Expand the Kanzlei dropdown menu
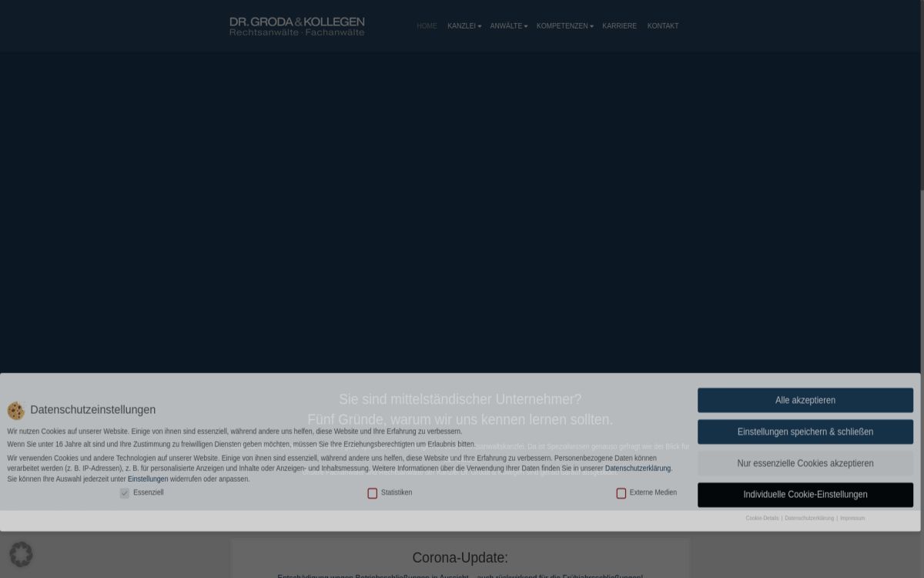Image resolution: width=924 pixels, height=578 pixels. [464, 26]
